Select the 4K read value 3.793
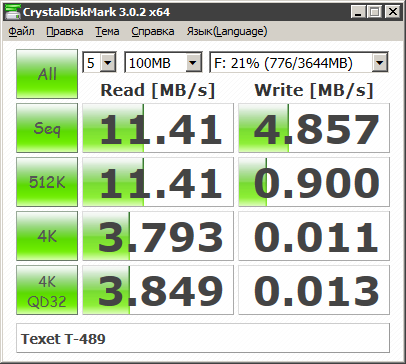 coord(158,236)
